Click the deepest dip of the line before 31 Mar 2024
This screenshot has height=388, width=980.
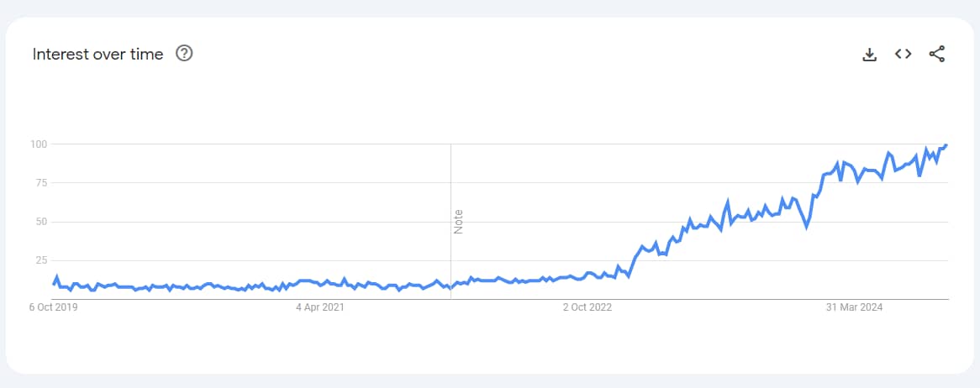coord(807,227)
